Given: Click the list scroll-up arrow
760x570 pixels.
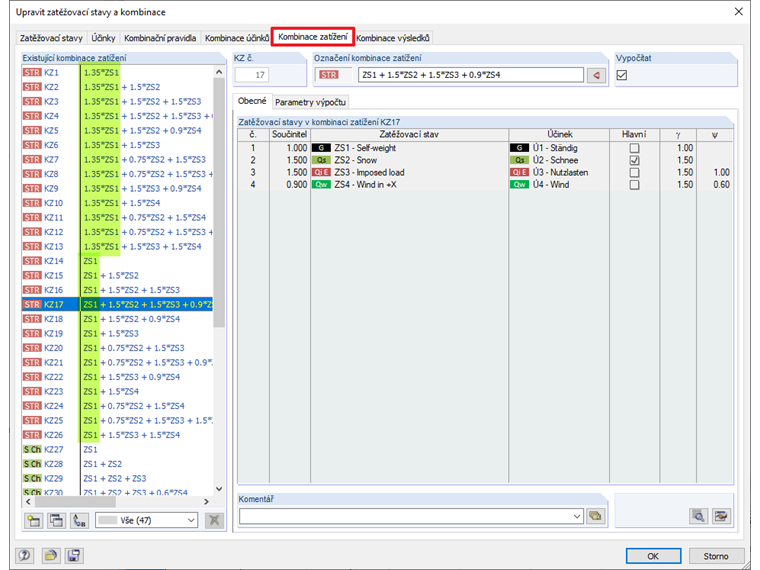Looking at the screenshot, I should pos(219,72).
